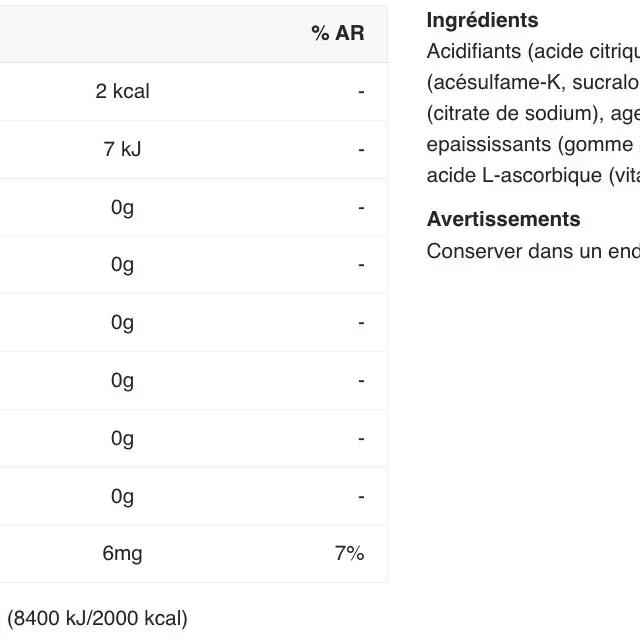Select the 0g value directly below 7 kJ
640x640 pixels.
[122, 207]
